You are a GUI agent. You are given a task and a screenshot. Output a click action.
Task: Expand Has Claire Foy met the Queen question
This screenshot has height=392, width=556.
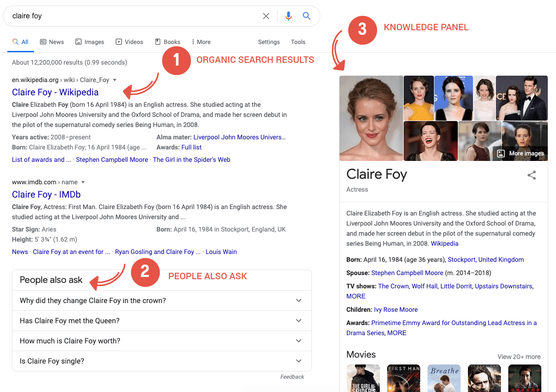161,321
